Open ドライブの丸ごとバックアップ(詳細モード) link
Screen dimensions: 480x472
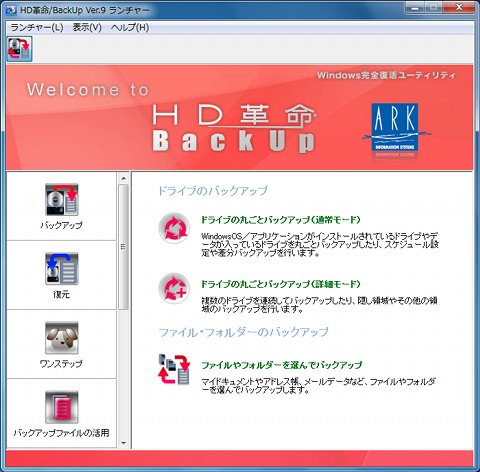pos(281,284)
